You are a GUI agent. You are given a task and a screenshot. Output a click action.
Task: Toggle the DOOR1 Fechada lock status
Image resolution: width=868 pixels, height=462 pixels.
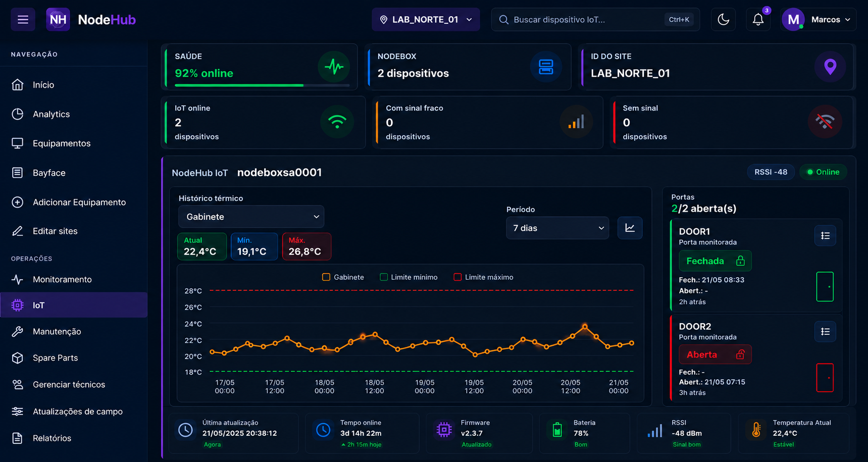pyautogui.click(x=715, y=261)
